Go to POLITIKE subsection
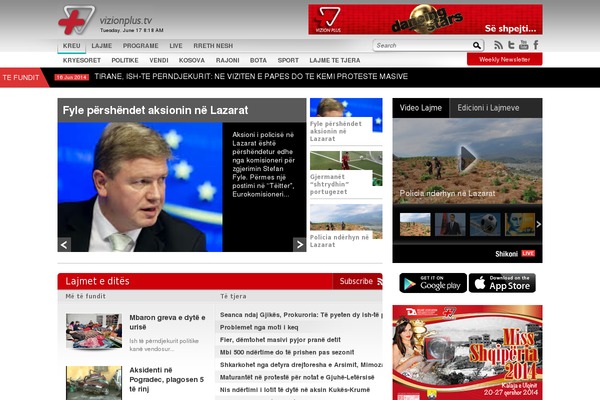This screenshot has height=400, width=600. coord(125,60)
